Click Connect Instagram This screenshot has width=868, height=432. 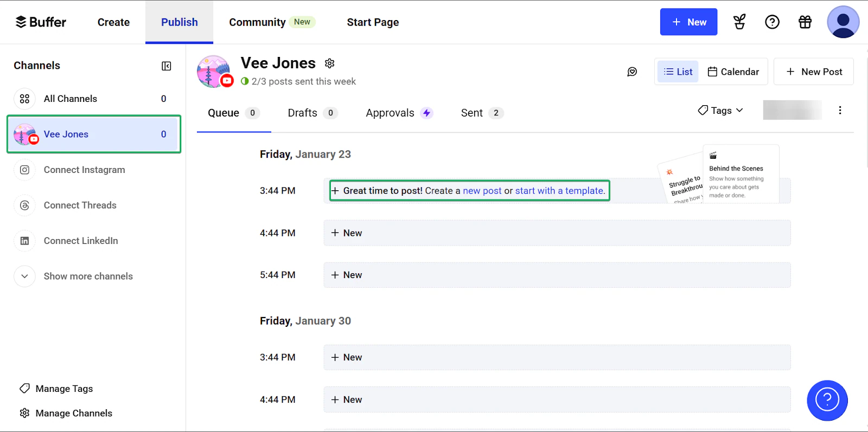(x=85, y=170)
